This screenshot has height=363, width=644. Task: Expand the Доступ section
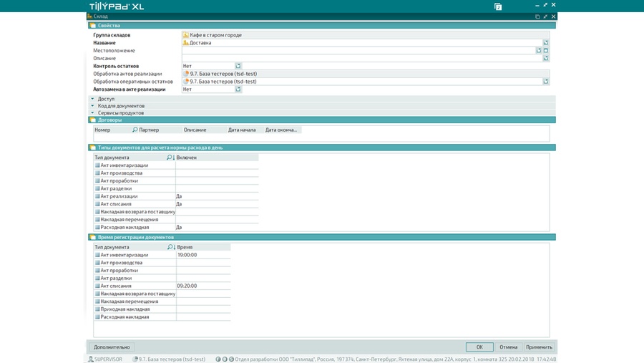(92, 99)
